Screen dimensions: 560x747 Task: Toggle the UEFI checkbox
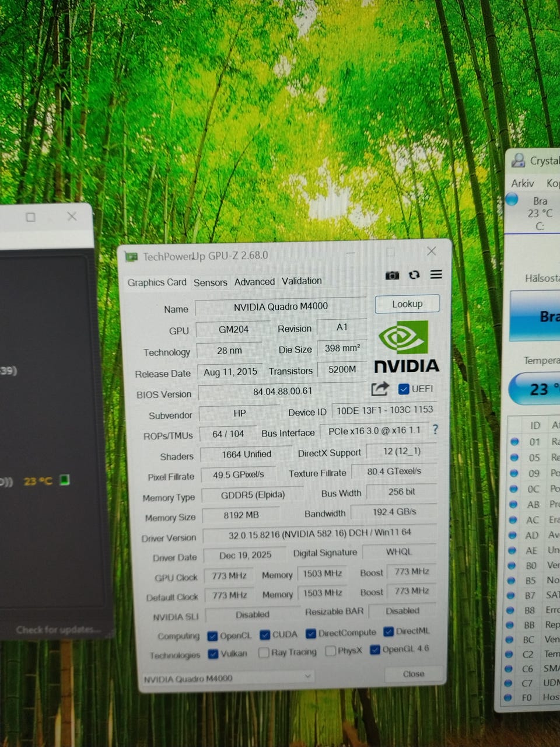(403, 389)
